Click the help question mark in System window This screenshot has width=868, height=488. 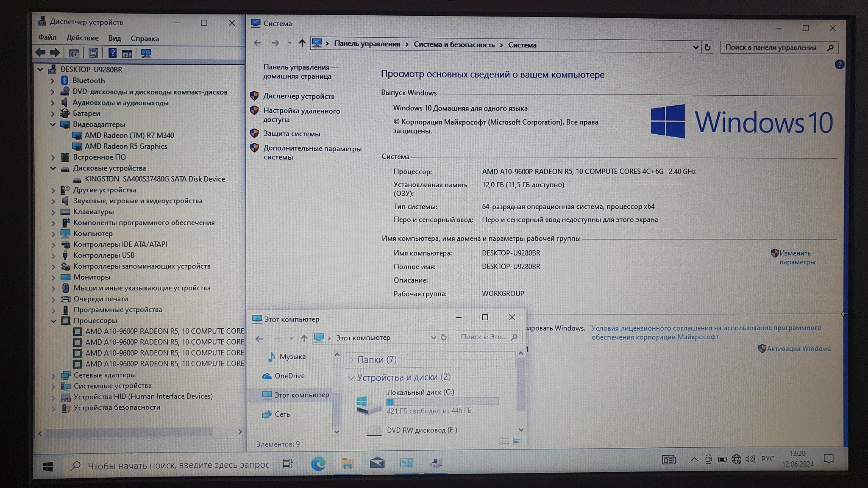pyautogui.click(x=839, y=65)
